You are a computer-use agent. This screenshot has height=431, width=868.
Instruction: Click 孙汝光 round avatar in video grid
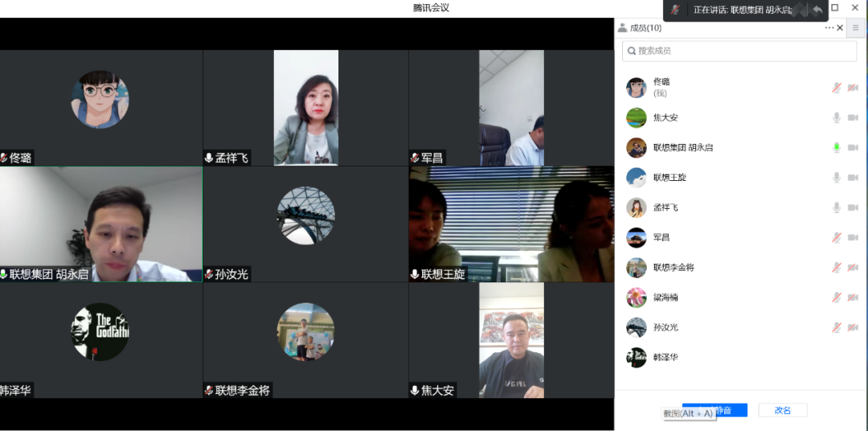(x=306, y=215)
